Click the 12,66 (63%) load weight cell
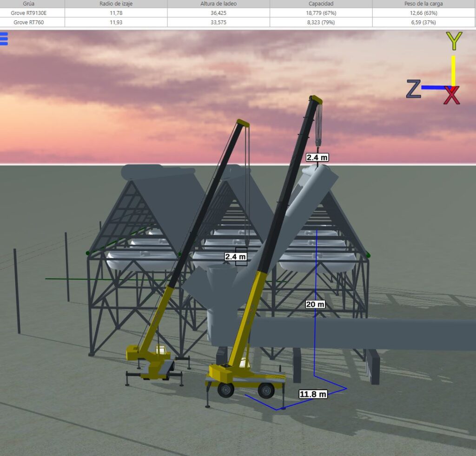 coord(423,13)
